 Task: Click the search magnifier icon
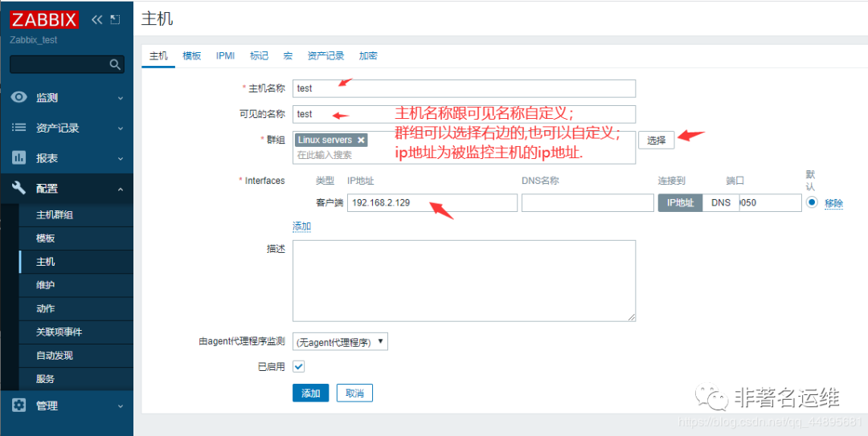[115, 65]
